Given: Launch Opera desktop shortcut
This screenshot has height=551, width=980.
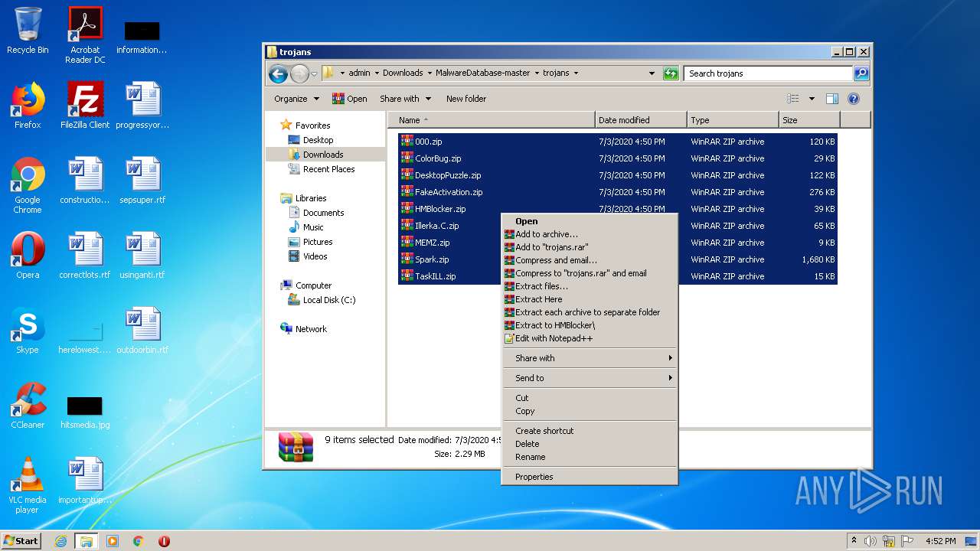Looking at the screenshot, I should pyautogui.click(x=28, y=256).
